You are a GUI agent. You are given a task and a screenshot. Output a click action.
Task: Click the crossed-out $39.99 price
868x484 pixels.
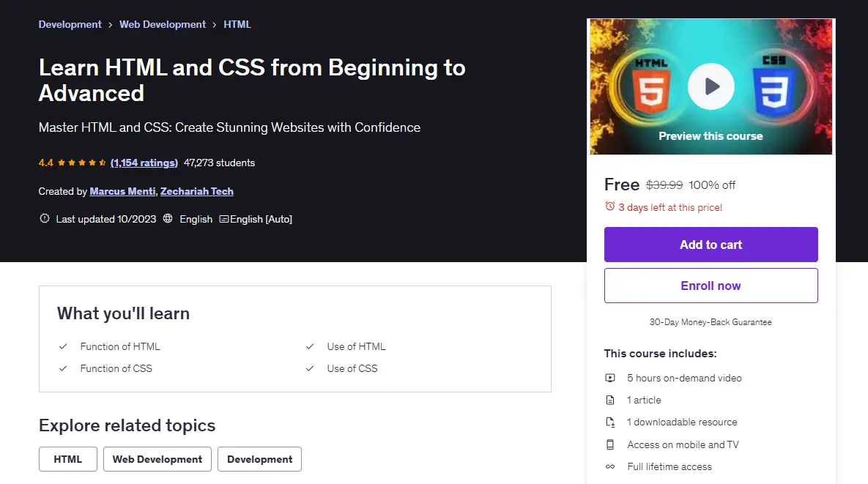tap(664, 185)
